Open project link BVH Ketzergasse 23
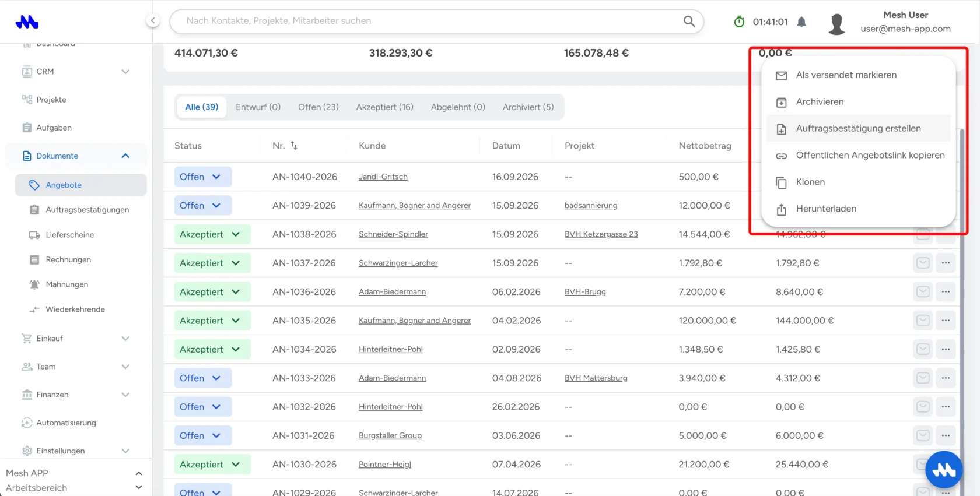 [601, 234]
